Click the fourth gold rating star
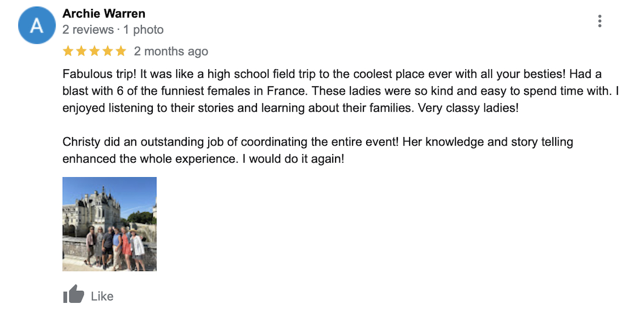The width and height of the screenshot is (644, 318). click(108, 51)
